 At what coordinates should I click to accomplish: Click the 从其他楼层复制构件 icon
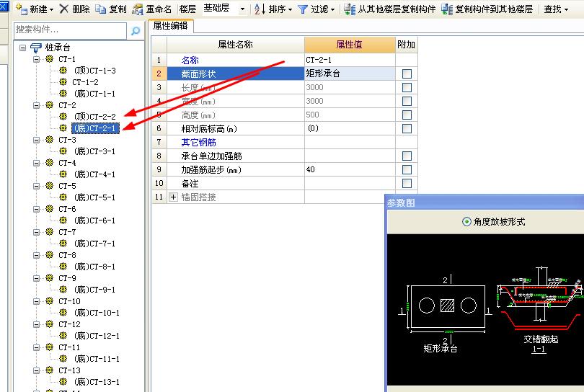tap(350, 9)
